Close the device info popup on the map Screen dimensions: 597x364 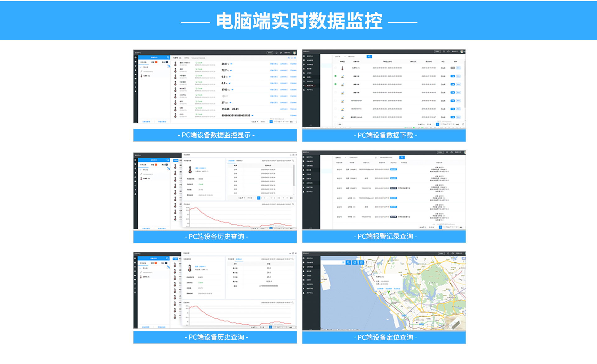point(401,275)
